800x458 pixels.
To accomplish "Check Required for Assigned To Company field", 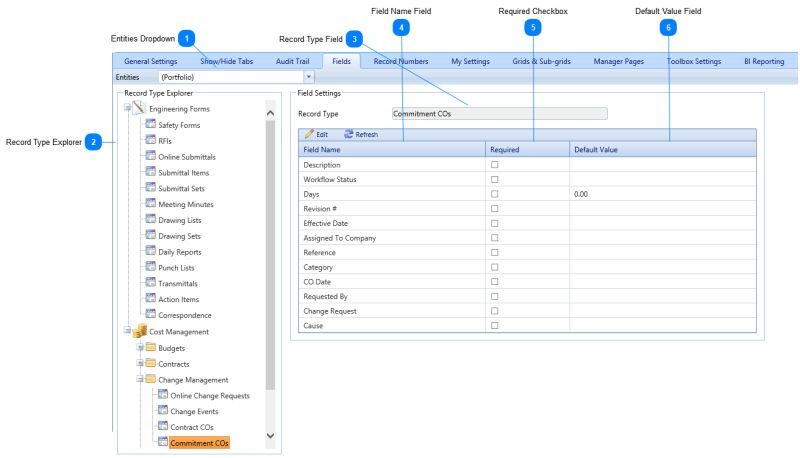I will point(494,238).
